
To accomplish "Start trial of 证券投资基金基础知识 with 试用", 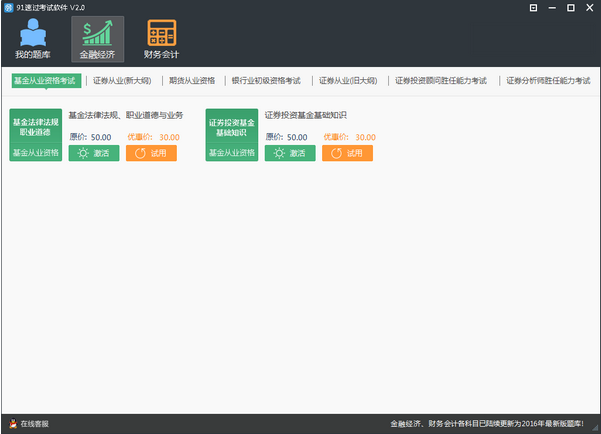I will tap(347, 153).
